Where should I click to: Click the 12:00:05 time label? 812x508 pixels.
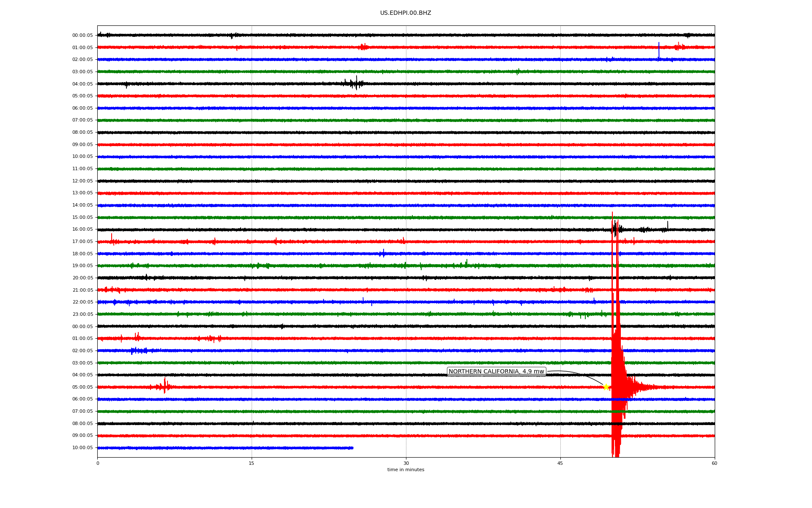pyautogui.click(x=82, y=181)
